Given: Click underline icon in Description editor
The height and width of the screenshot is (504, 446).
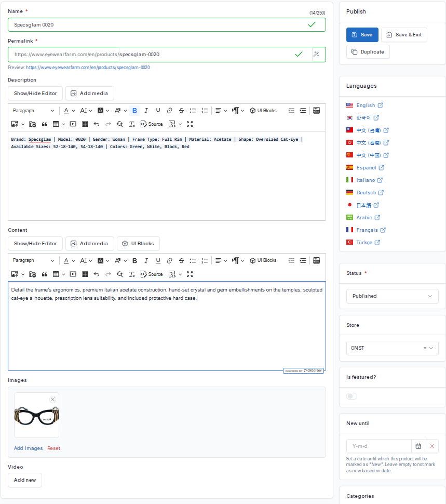Looking at the screenshot, I should click(158, 111).
